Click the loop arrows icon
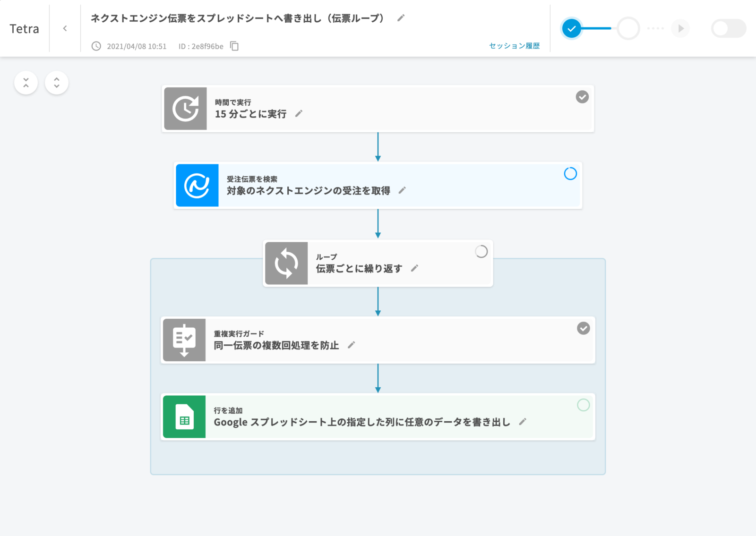Screen dimensions: 756x536 pyautogui.click(x=286, y=263)
